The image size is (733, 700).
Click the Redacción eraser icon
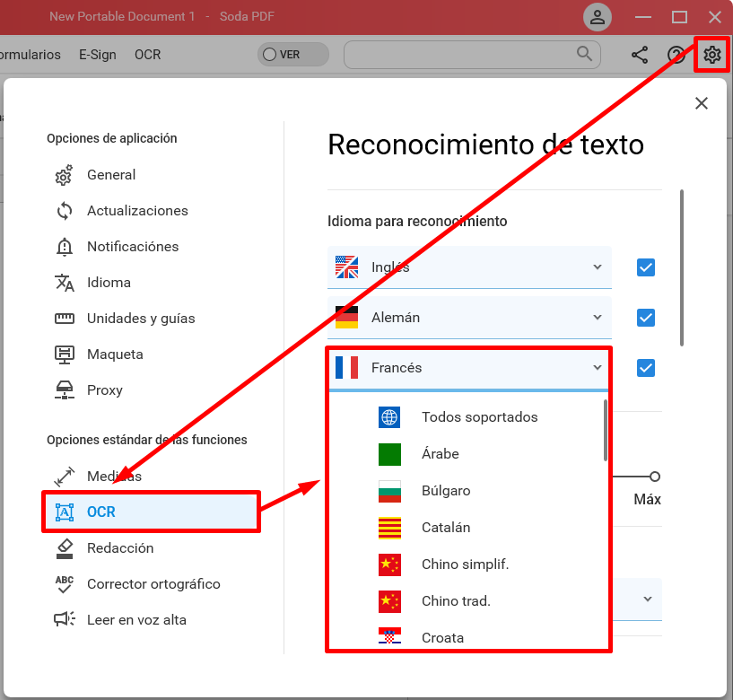point(64,548)
